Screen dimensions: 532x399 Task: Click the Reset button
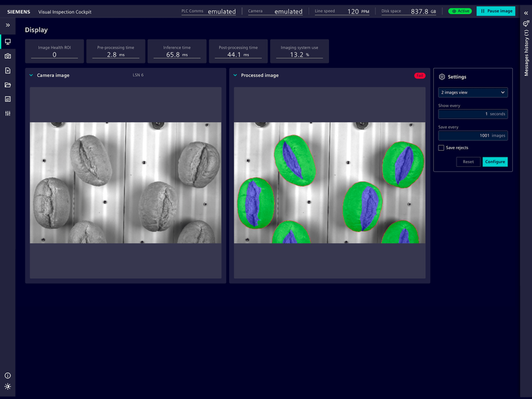point(468,162)
